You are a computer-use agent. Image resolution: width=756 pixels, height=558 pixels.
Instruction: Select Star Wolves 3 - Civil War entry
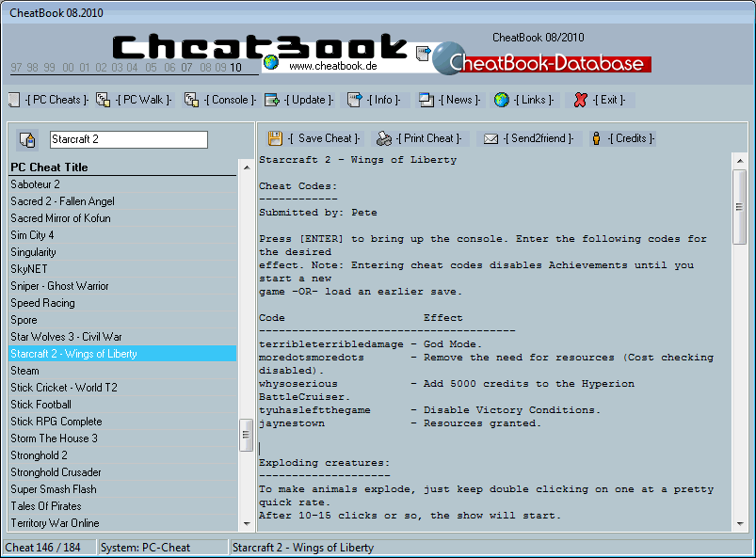(123, 337)
